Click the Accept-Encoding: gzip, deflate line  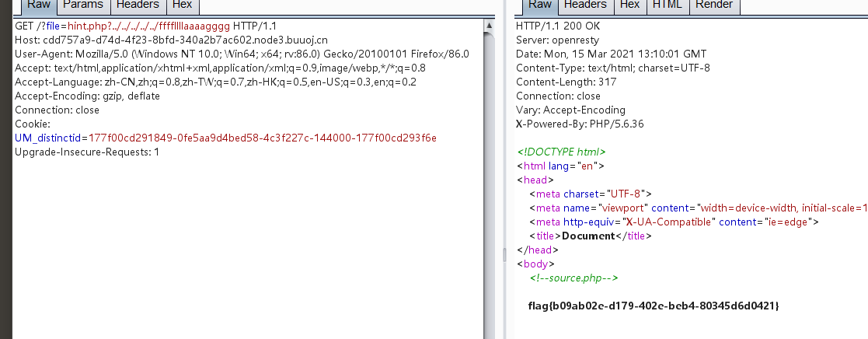pos(88,96)
